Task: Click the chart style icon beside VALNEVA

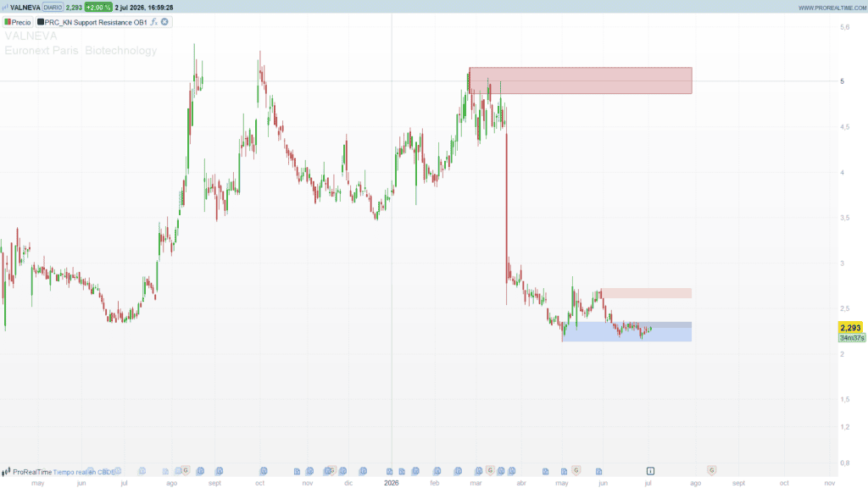Action: [x=5, y=7]
